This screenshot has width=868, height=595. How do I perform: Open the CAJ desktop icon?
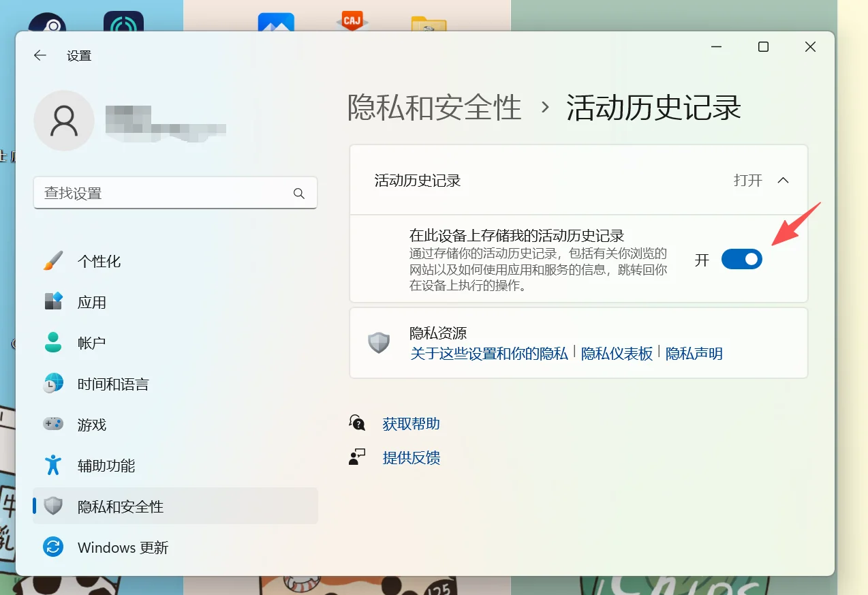coord(352,20)
